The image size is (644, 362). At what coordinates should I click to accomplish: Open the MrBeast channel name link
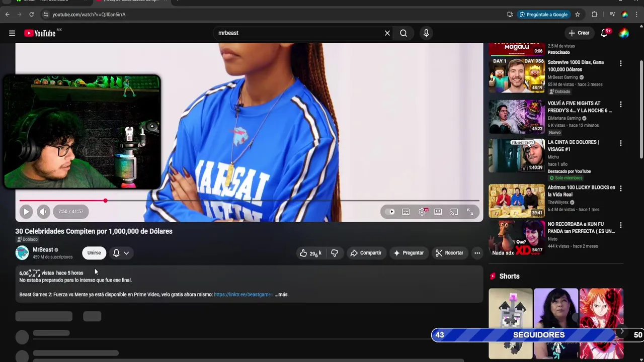pyautogui.click(x=43, y=250)
